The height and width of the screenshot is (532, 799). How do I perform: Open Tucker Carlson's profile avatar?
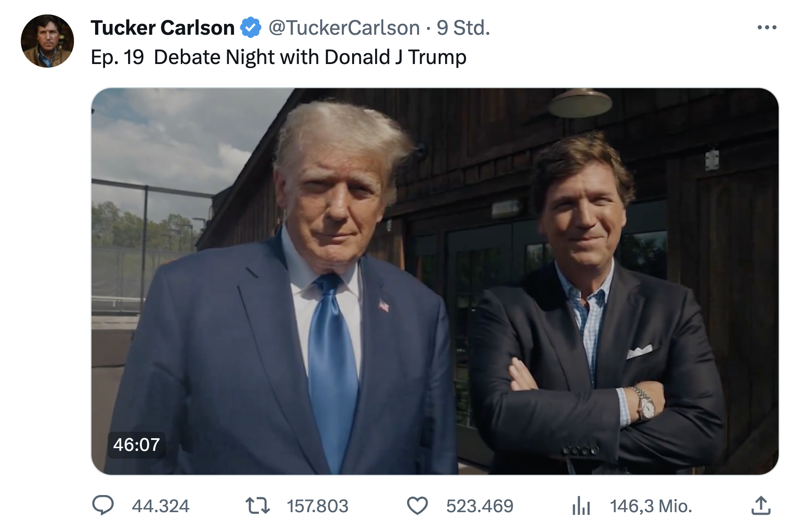(x=47, y=41)
